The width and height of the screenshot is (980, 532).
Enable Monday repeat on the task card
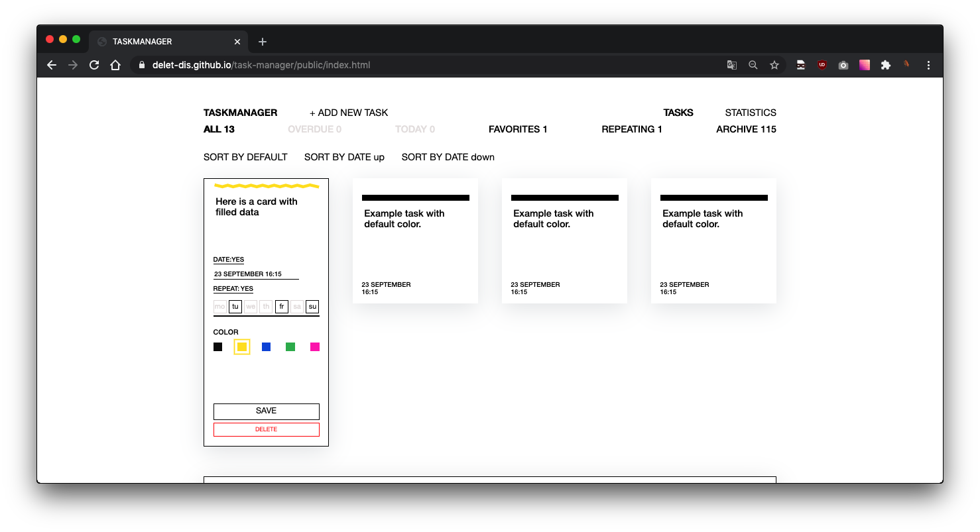click(219, 306)
